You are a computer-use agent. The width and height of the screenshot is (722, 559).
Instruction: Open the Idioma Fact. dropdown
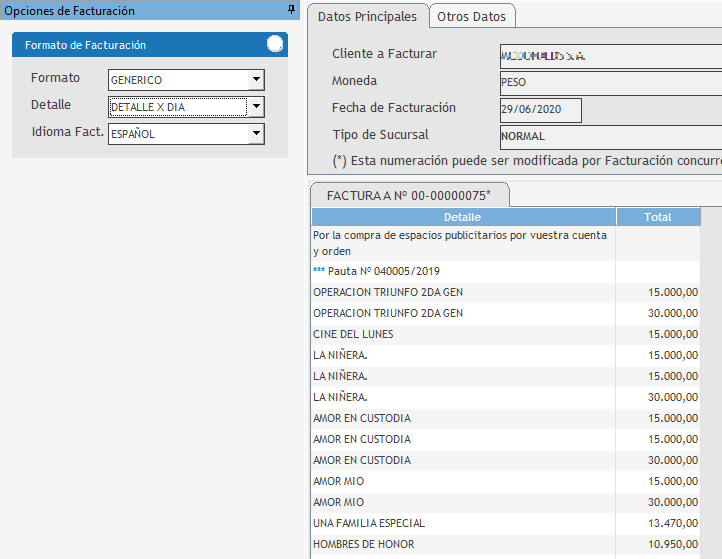(256, 134)
